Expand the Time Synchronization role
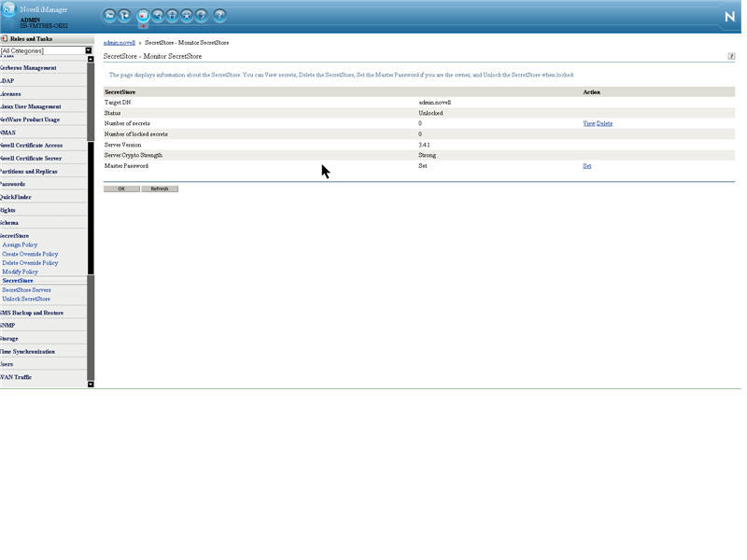This screenshot has width=747, height=560. [28, 352]
